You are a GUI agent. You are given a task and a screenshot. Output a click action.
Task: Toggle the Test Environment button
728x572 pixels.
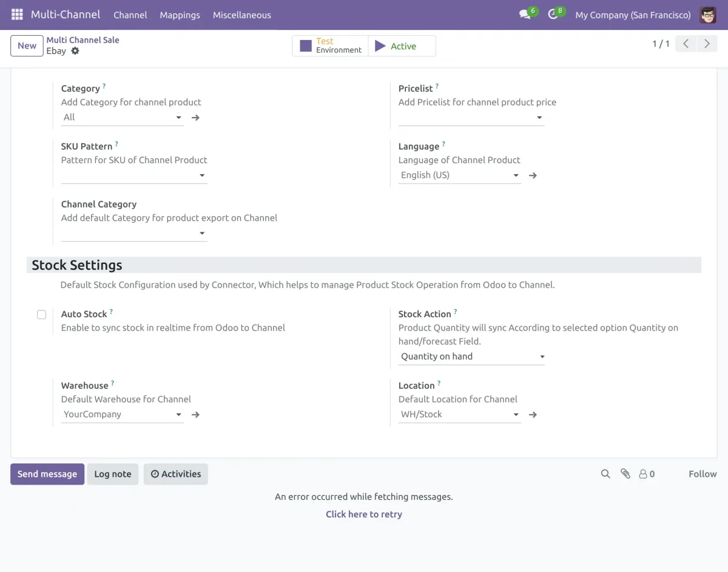[x=330, y=46]
